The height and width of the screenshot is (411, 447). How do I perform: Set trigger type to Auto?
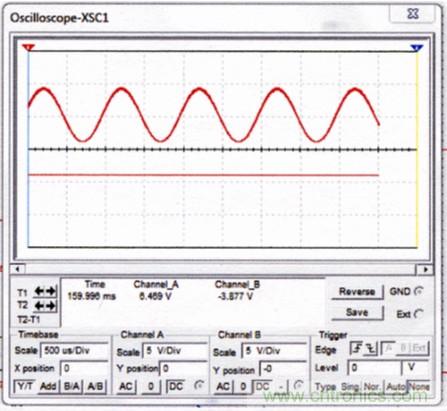[394, 387]
